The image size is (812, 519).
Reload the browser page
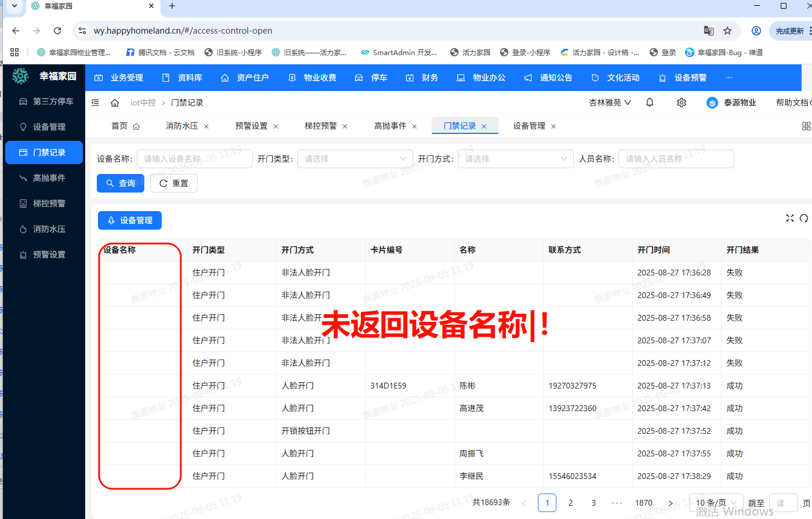click(x=57, y=31)
